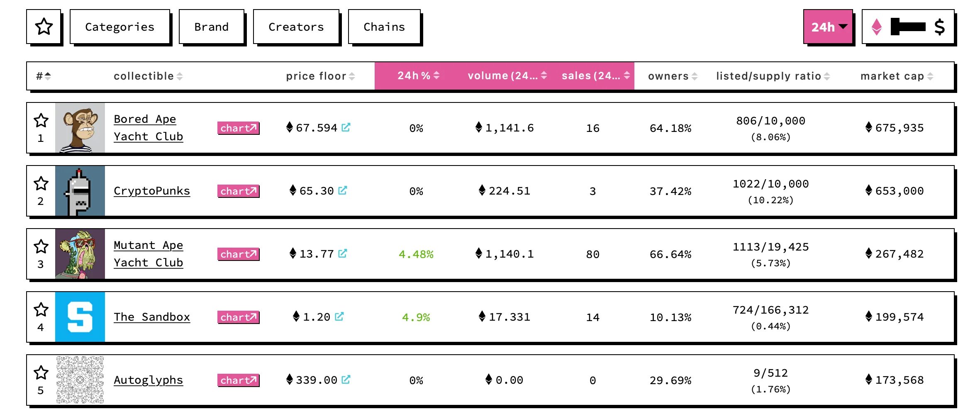Open CryptoPunks price floor external link icon
Image resolution: width=980 pixels, height=414 pixels.
pyautogui.click(x=343, y=190)
